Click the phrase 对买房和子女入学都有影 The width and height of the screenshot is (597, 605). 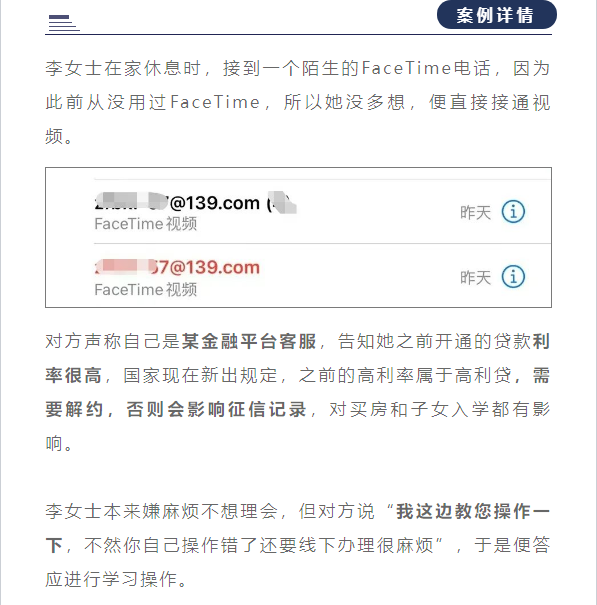[440, 409]
